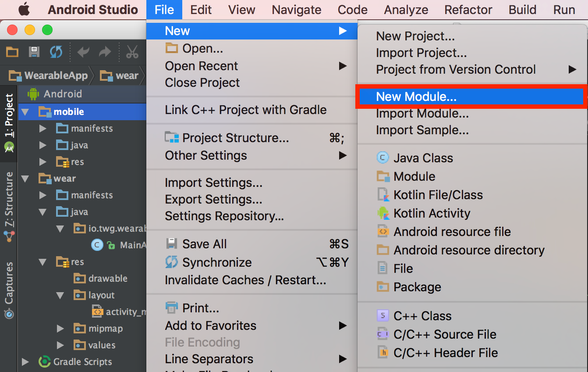The height and width of the screenshot is (372, 588).
Task: Collapse the mobile module tree
Action: [x=25, y=112]
